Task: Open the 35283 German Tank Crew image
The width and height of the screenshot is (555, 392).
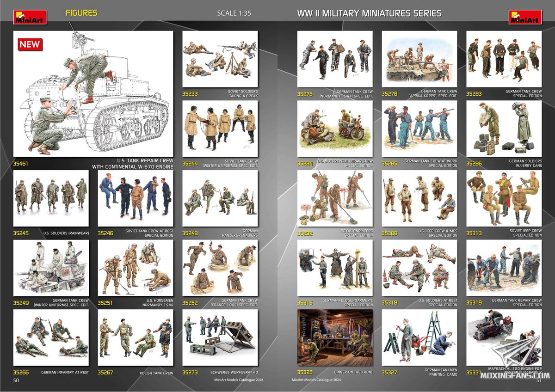Action: click(x=504, y=59)
